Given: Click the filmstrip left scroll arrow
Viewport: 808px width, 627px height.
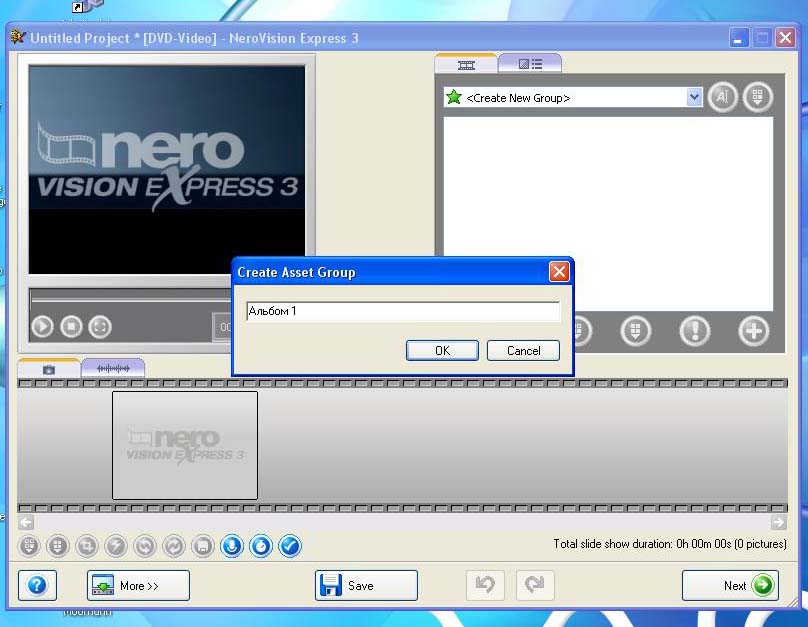Looking at the screenshot, I should pos(26,522).
